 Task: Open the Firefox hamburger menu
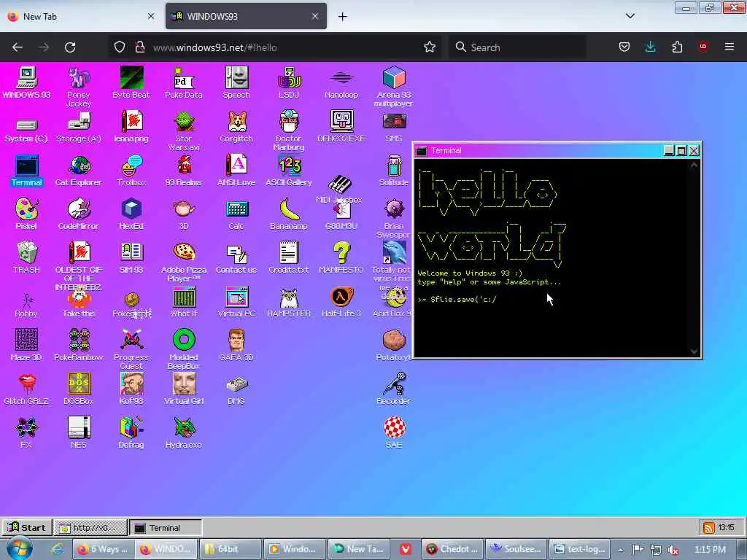pyautogui.click(x=729, y=47)
